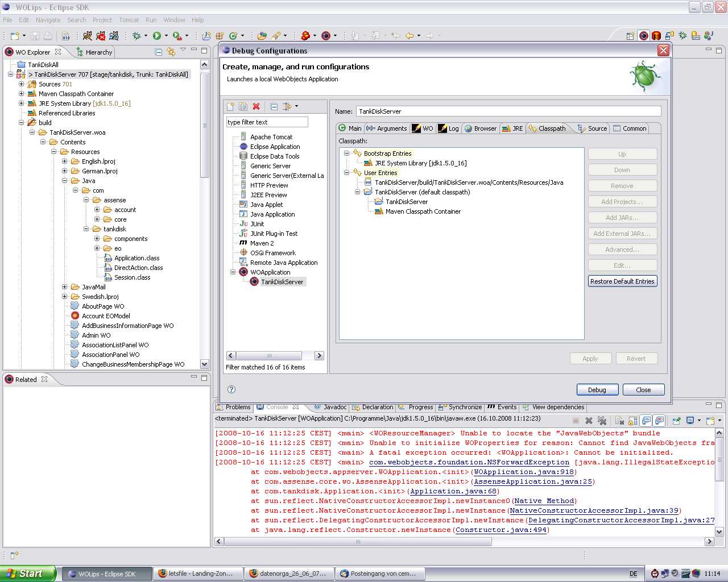Click letsfile Landing-Zone taskbar item
This screenshot has width=728, height=582.
[x=198, y=573]
